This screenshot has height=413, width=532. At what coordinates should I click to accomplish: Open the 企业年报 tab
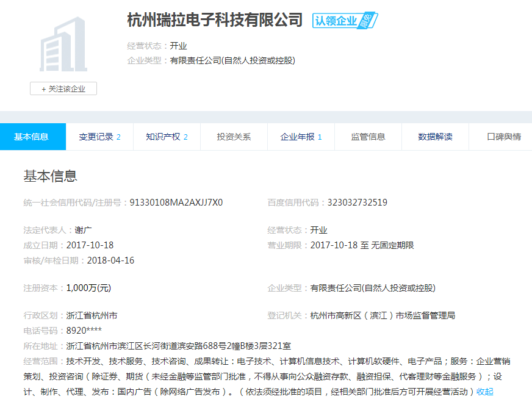click(x=301, y=137)
